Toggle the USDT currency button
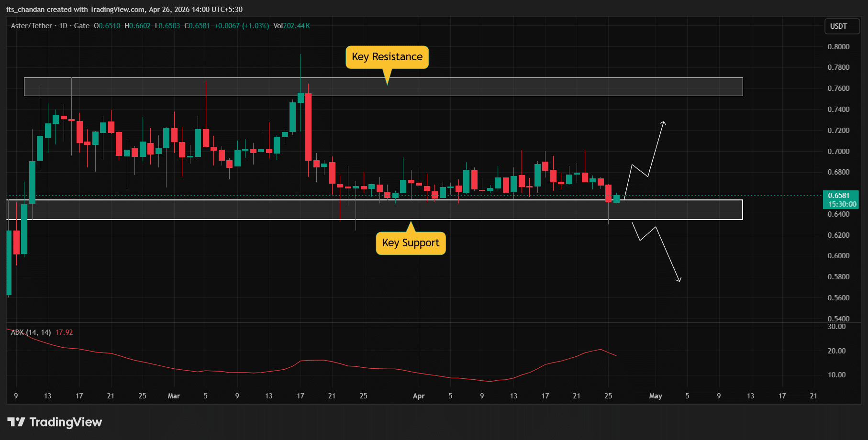Viewport: 868px width, 440px height. pos(841,26)
